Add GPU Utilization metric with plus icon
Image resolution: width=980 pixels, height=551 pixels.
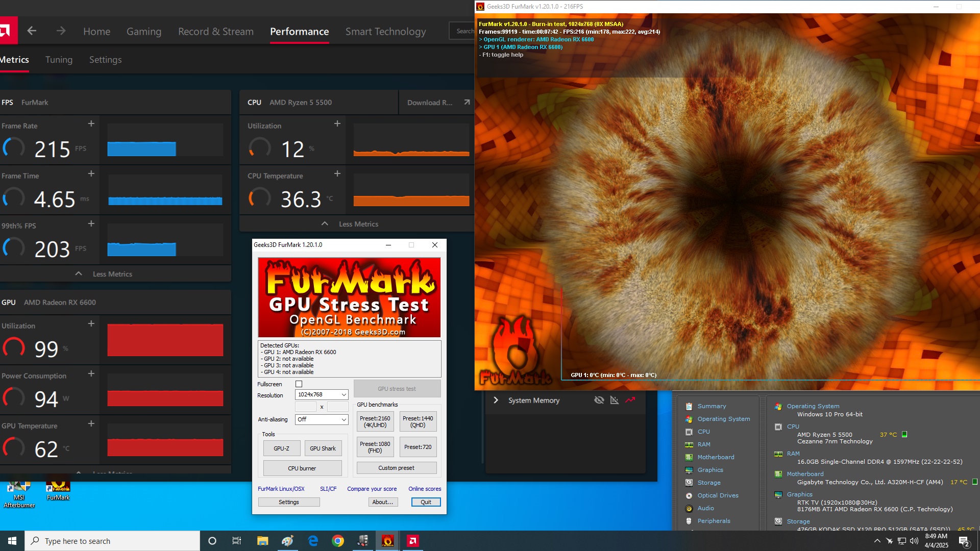click(x=91, y=323)
